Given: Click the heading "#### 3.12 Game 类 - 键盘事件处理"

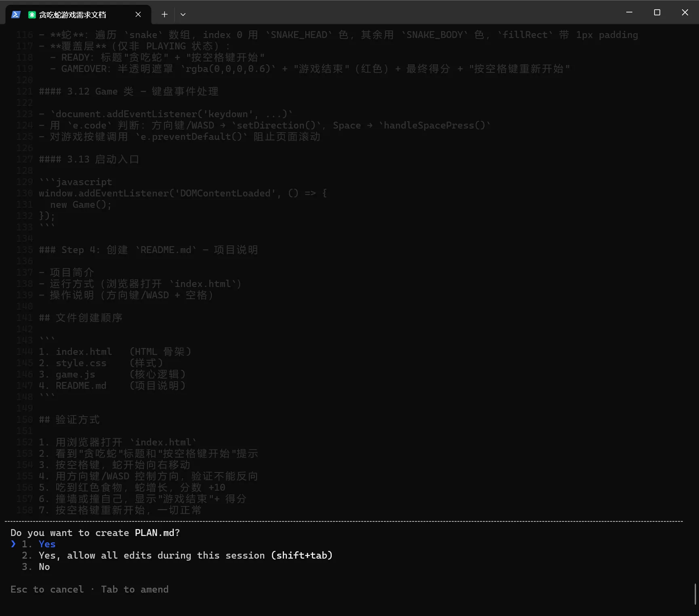Looking at the screenshot, I should click(x=128, y=91).
